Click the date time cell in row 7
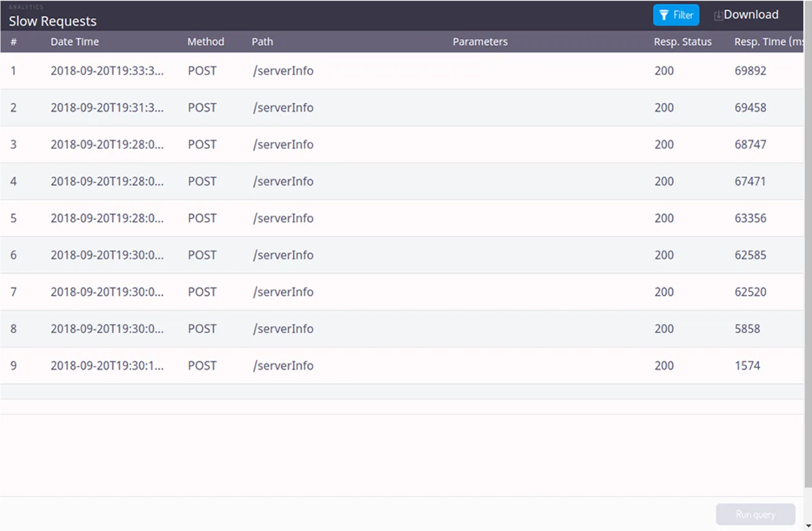This screenshot has width=812, height=531. coord(107,292)
